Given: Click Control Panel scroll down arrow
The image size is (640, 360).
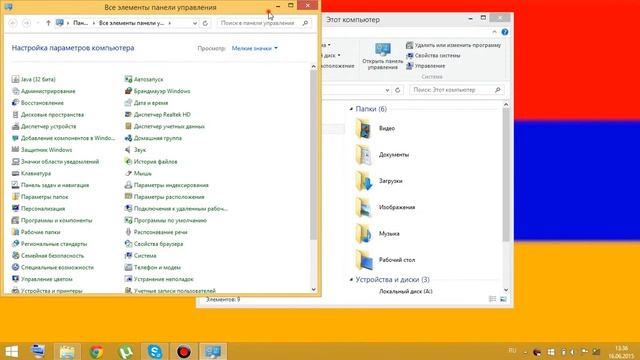Looking at the screenshot, I should tap(313, 289).
